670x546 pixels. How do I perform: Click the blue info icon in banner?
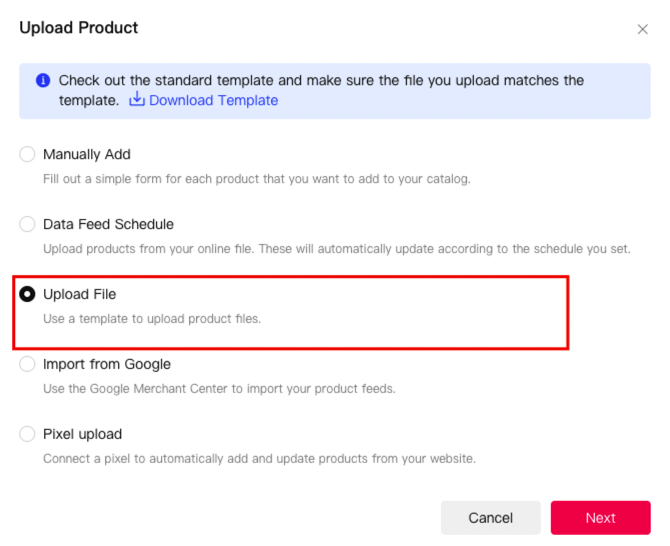(x=43, y=80)
